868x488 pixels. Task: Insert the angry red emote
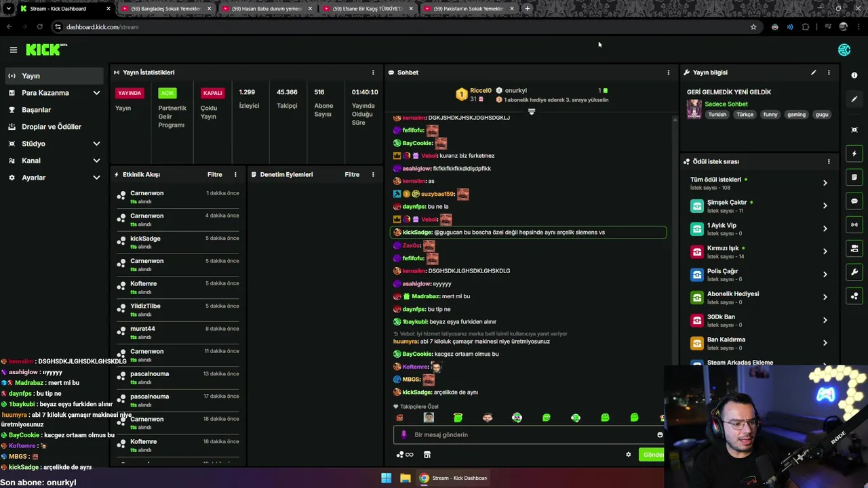coord(399,418)
